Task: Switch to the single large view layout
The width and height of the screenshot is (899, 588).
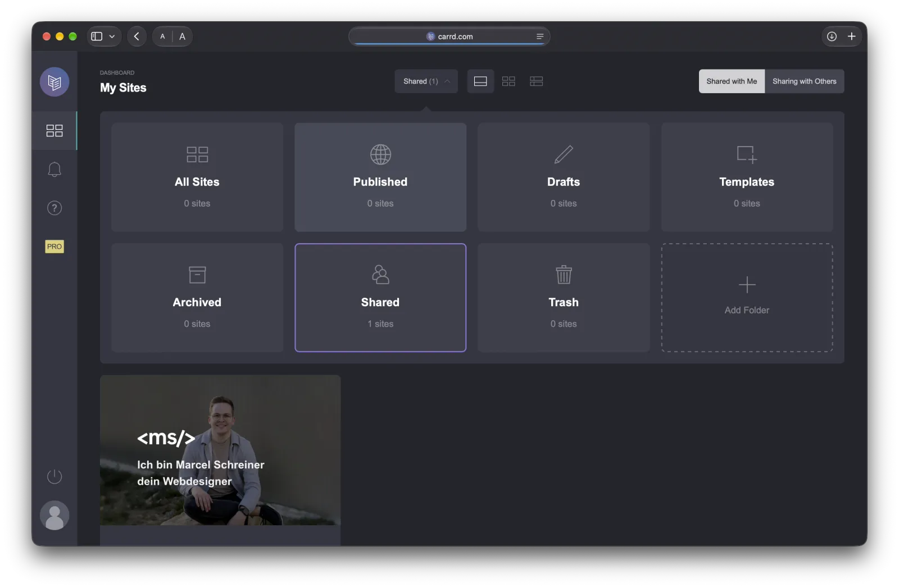Action: 480,81
